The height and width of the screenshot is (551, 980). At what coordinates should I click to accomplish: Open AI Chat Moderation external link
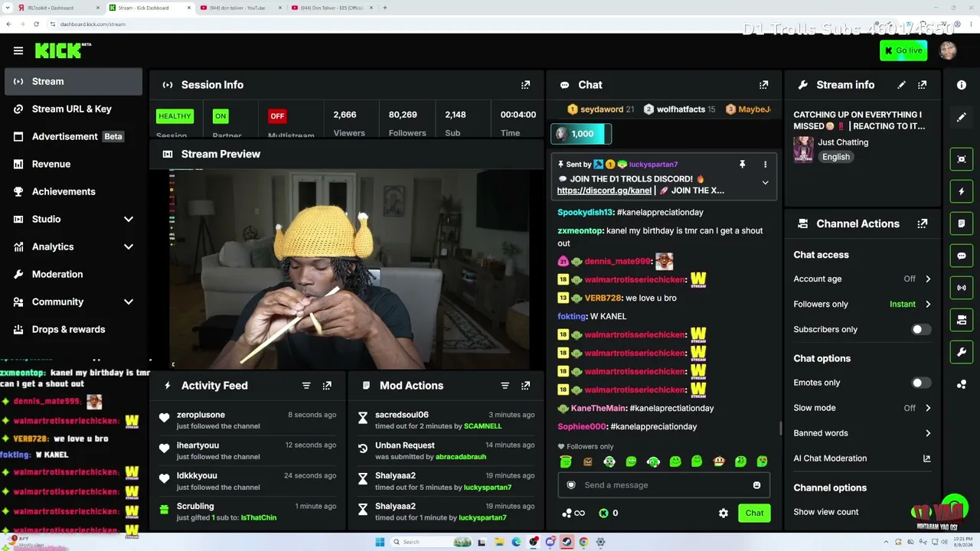(926, 458)
